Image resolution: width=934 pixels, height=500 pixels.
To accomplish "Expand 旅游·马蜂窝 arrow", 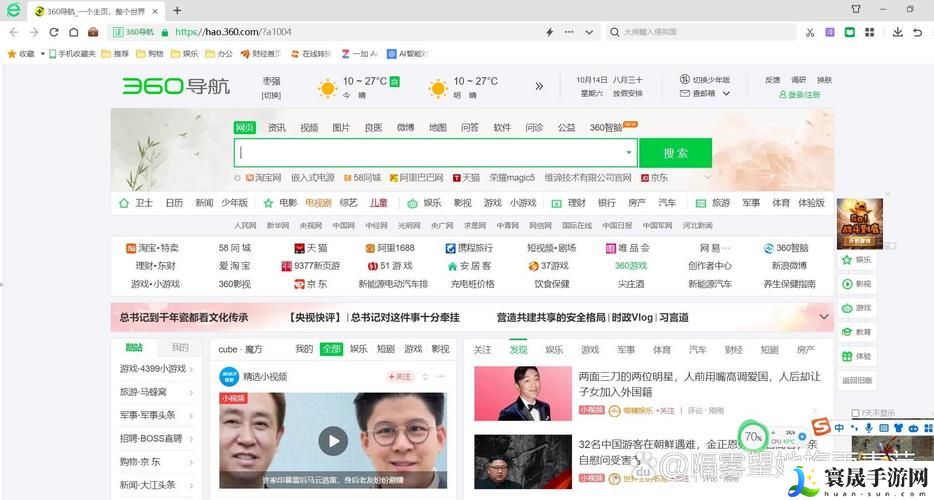I will coord(191,393).
